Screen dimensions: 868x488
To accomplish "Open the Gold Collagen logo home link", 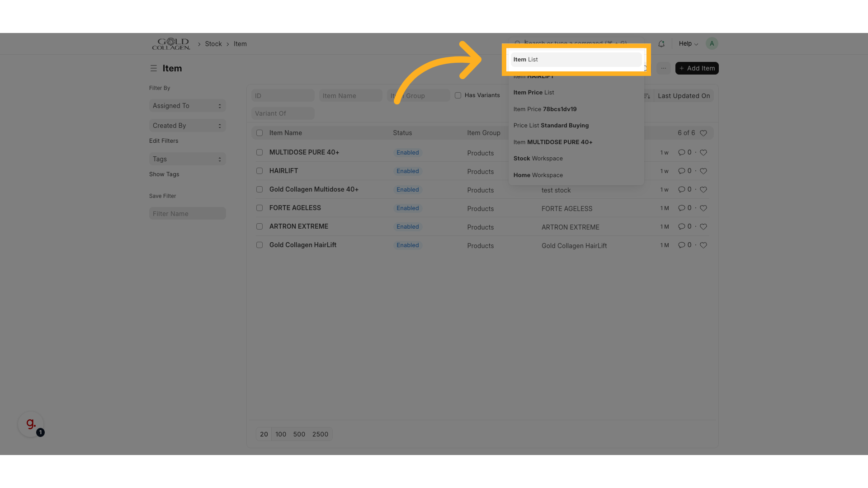I will 171,44.
